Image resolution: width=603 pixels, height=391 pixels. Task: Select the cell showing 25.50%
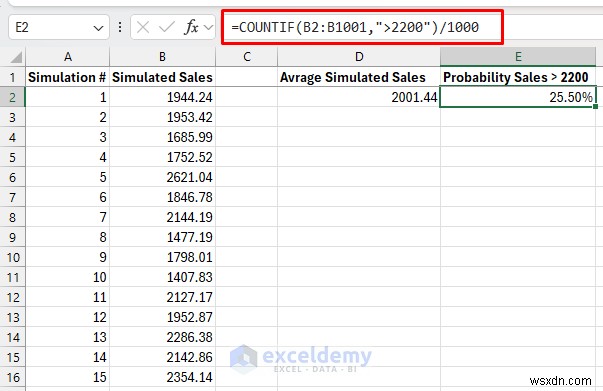[518, 97]
